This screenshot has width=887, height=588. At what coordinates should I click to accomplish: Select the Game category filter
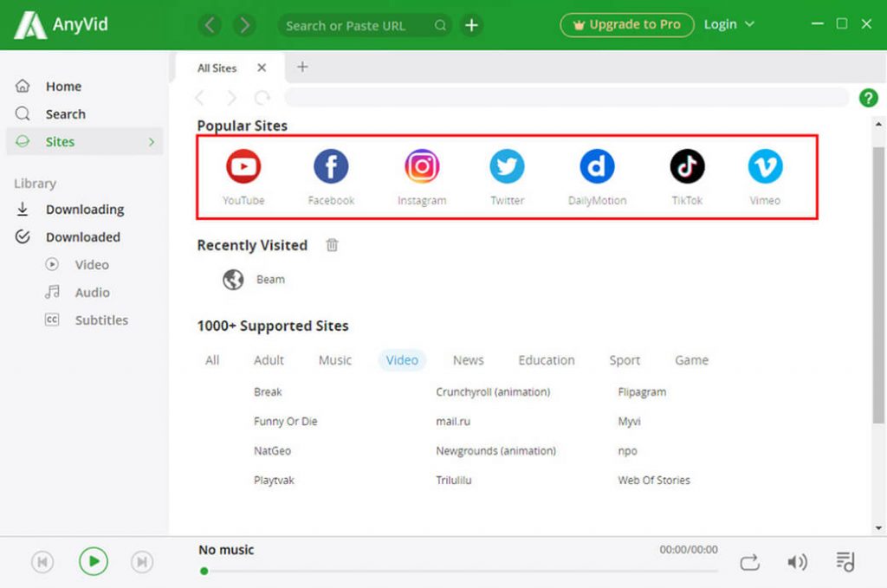tap(691, 360)
